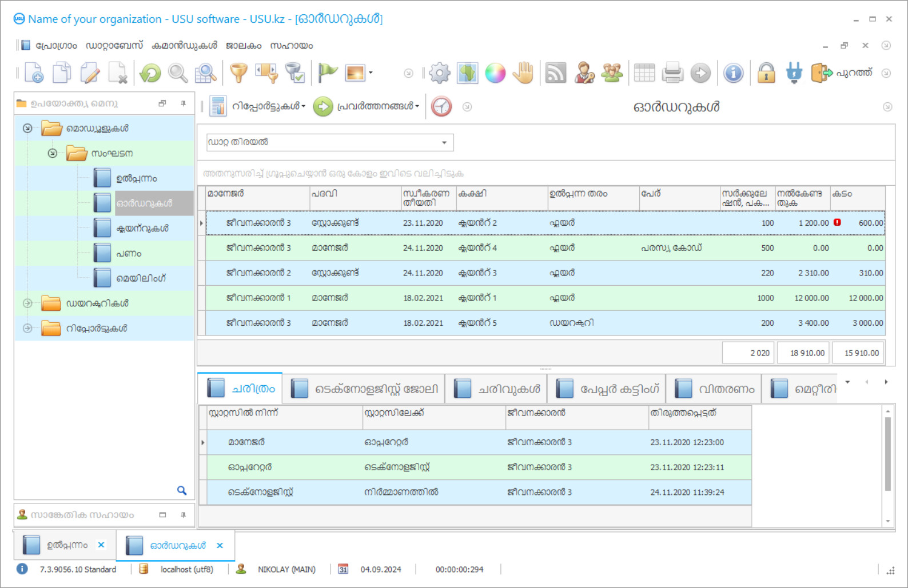
Task: Select the പണം item in the tree
Action: (x=129, y=254)
